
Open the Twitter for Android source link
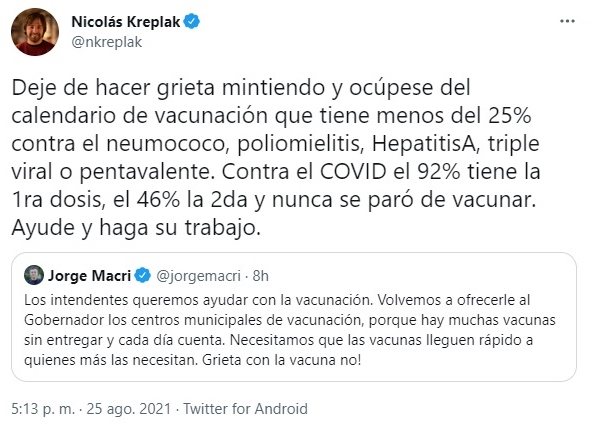point(245,409)
